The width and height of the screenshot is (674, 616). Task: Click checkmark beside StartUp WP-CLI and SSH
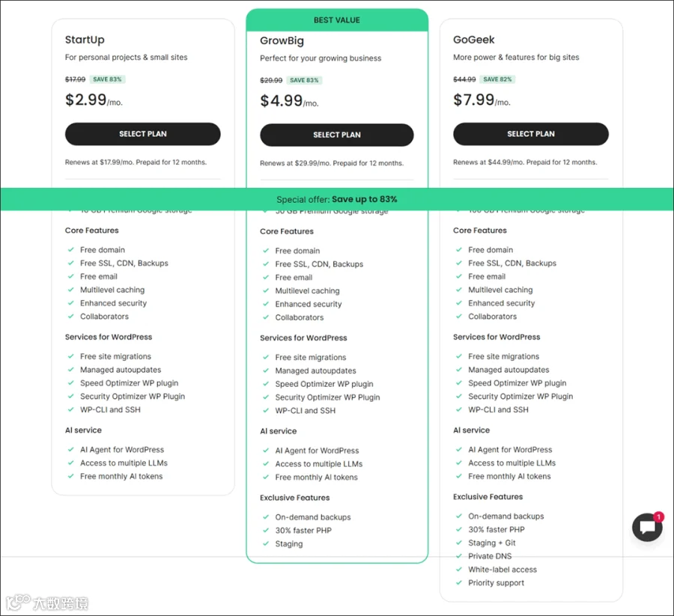tap(71, 410)
